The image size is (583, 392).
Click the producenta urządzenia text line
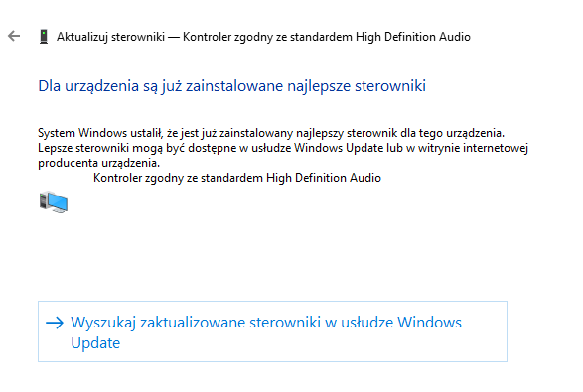click(99, 163)
